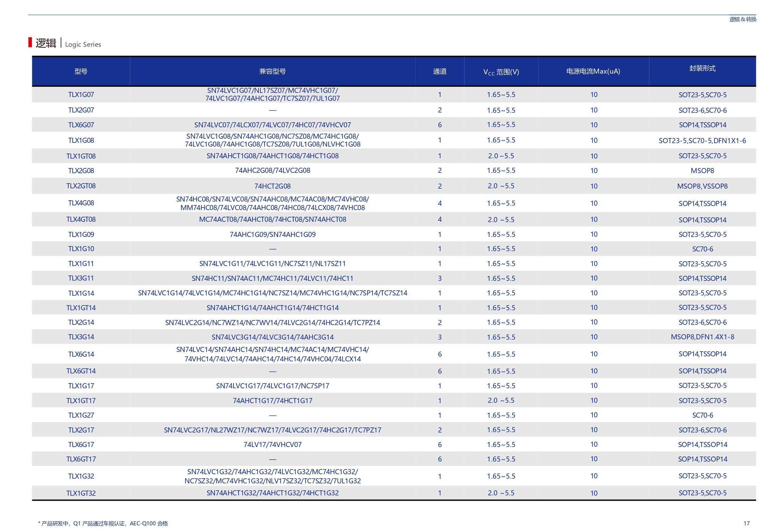Select the TLX1G07 model cell
This screenshot has height=532, width=784.
[81, 94]
